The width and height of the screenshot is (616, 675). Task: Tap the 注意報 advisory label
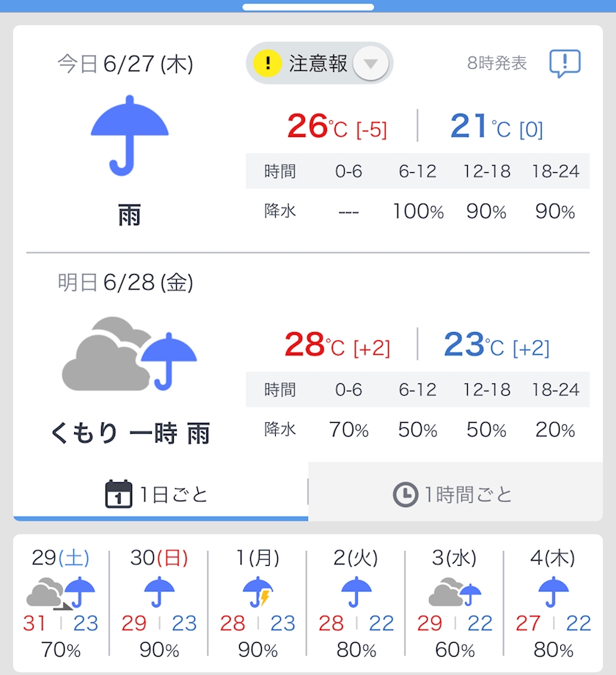(318, 64)
